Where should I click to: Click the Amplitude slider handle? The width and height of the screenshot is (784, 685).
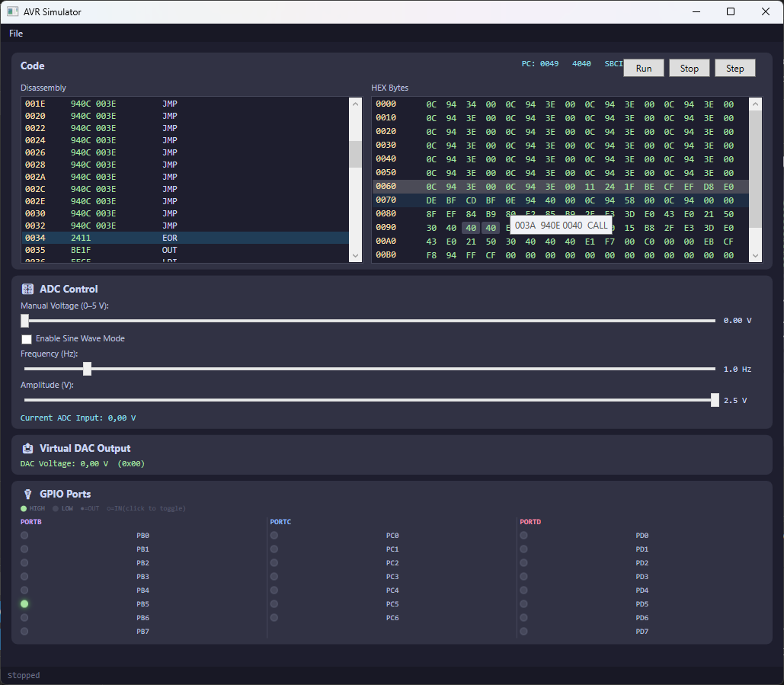[x=715, y=400]
